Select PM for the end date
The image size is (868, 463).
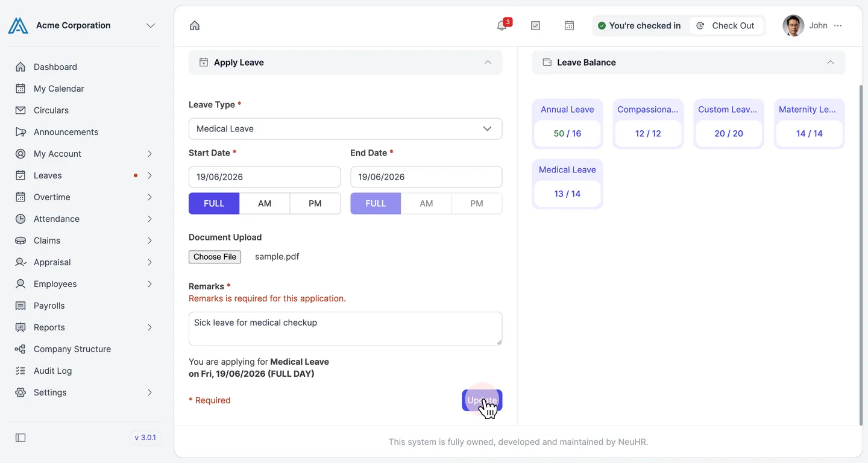[x=477, y=203]
